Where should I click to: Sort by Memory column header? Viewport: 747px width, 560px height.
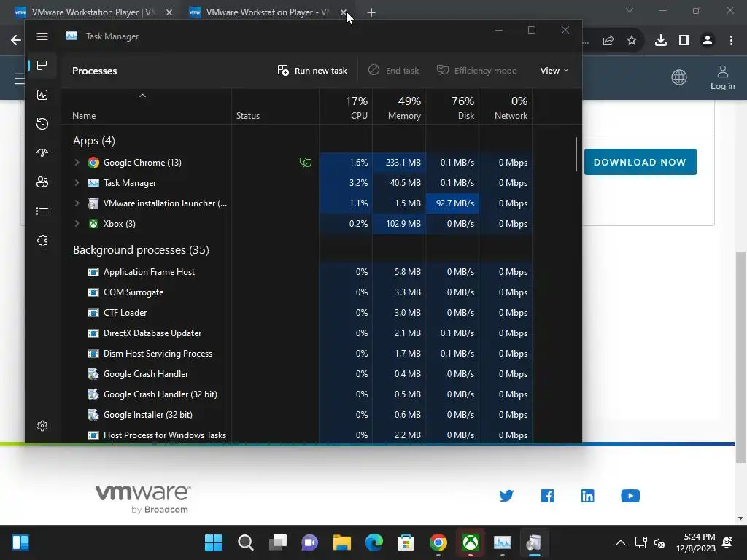[399, 108]
